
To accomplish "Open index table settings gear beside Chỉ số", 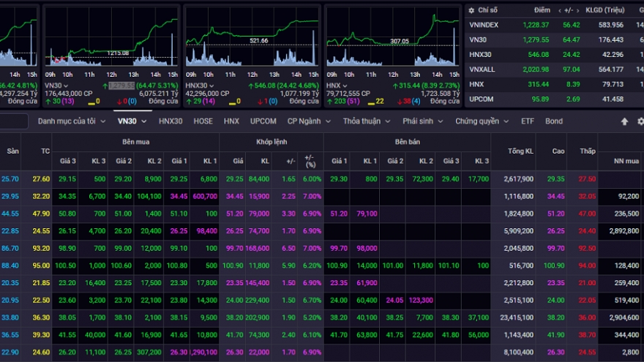I will pos(471,10).
